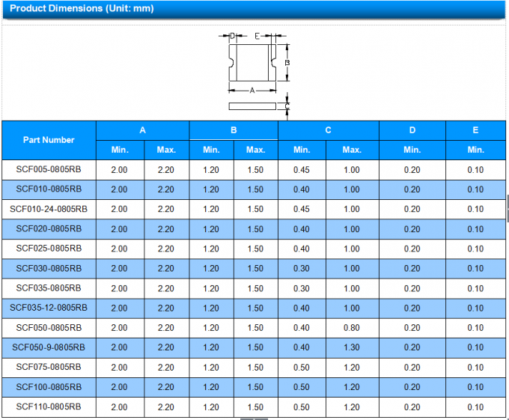Select part number SCF010-24-0805RB

coord(49,210)
